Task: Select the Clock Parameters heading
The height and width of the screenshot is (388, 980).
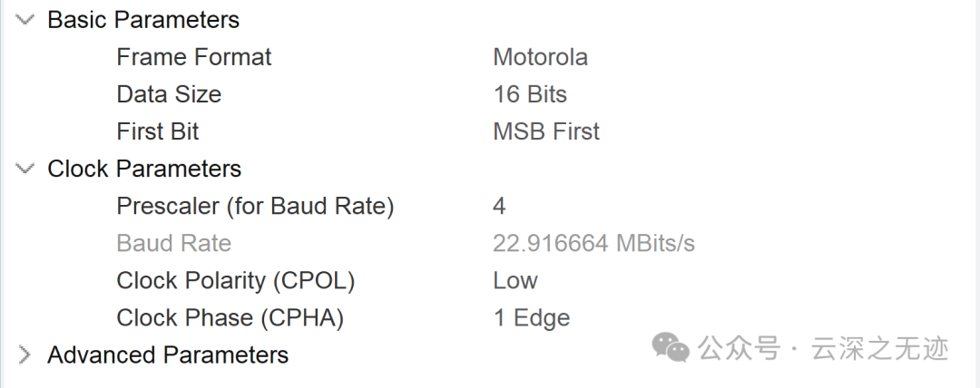Action: 144,169
